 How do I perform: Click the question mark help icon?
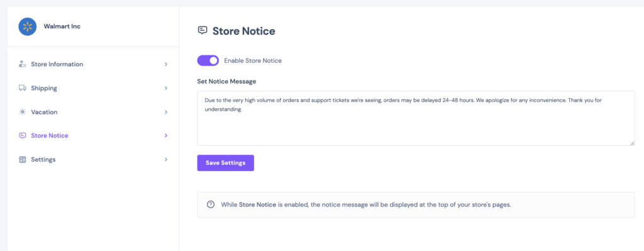211,204
